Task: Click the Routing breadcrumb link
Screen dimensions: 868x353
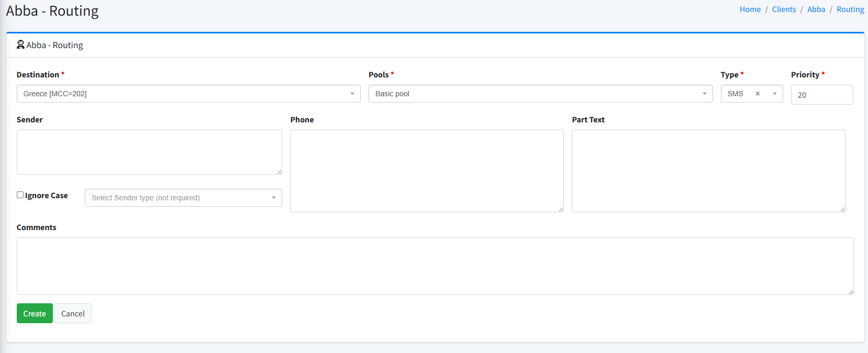Action: coord(850,9)
